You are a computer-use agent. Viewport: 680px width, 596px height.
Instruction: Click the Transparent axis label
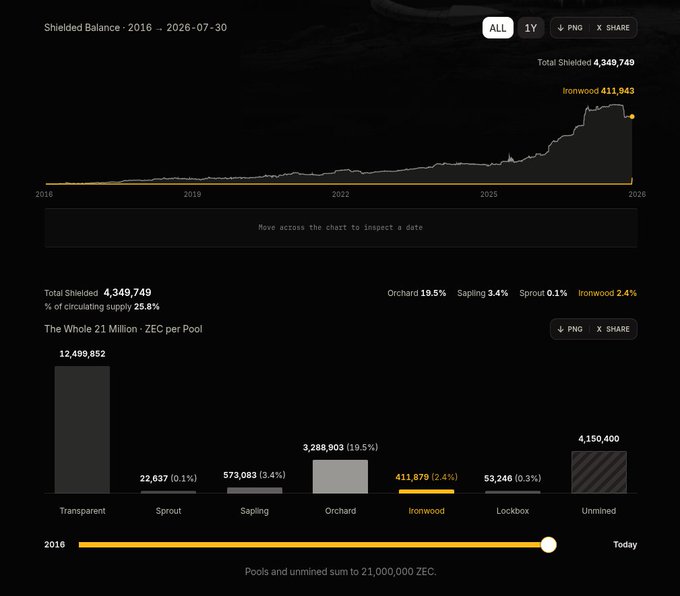[82, 511]
